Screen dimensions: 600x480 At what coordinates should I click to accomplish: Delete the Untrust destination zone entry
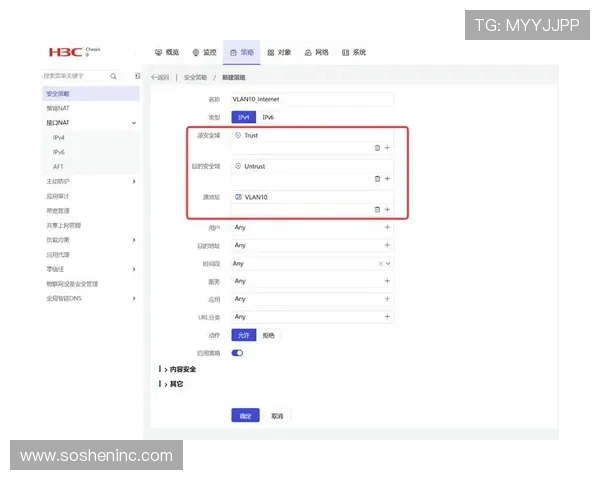pyautogui.click(x=377, y=179)
